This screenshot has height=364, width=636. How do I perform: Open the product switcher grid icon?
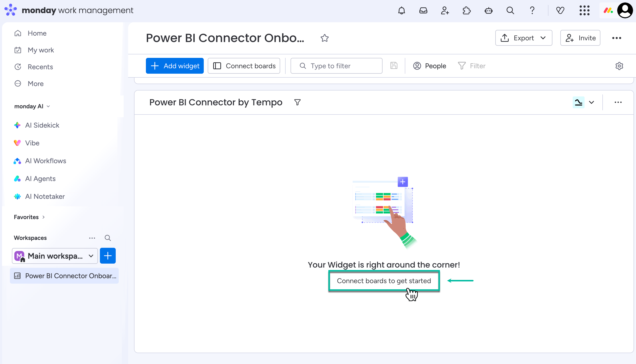pyautogui.click(x=584, y=10)
